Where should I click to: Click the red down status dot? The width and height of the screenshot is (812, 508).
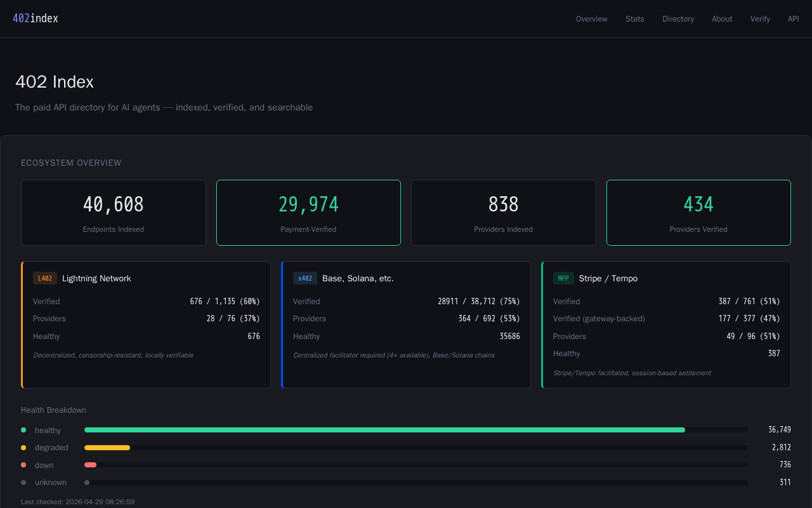coord(23,465)
